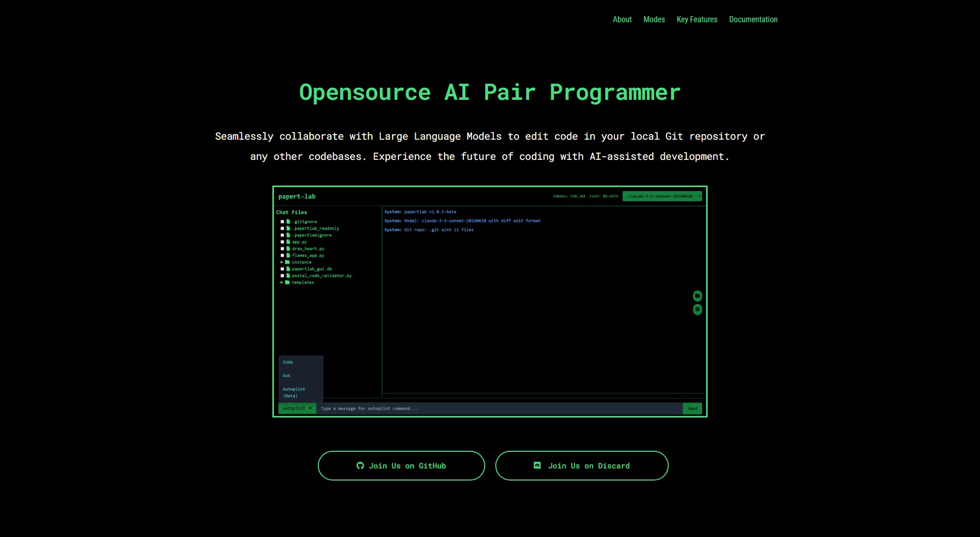This screenshot has height=537, width=980.
Task: Click the app.py file name
Action: (x=300, y=242)
